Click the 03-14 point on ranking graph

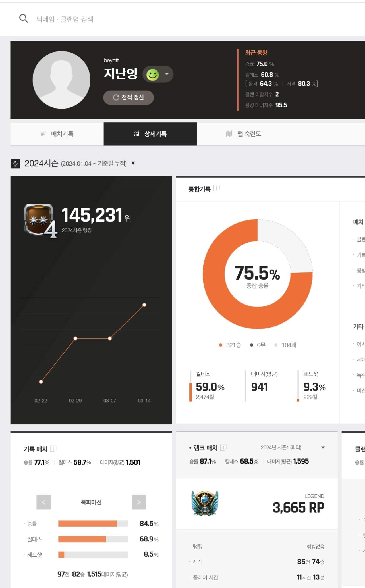(x=144, y=305)
